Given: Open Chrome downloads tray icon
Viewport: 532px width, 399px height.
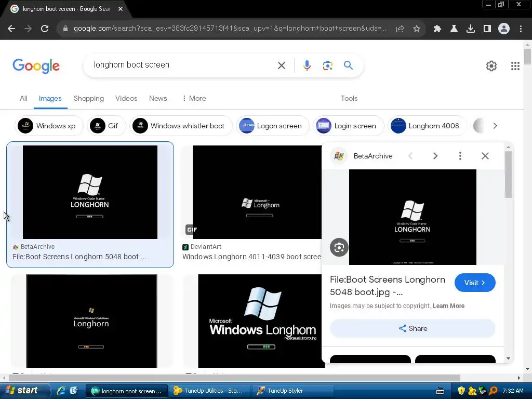Looking at the screenshot, I should coord(470,29).
